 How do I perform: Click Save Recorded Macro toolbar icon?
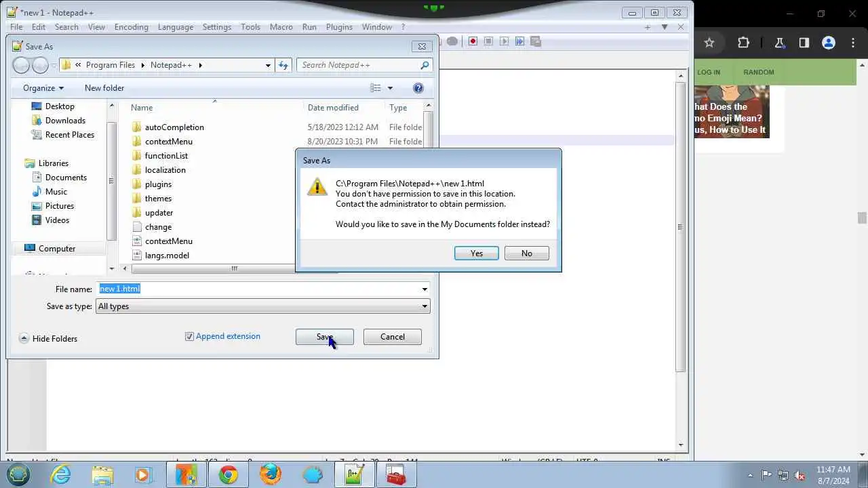(536, 41)
